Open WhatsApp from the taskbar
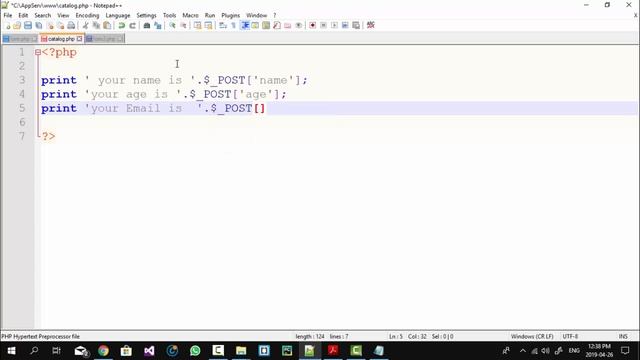The height and width of the screenshot is (360, 640). pos(195,351)
